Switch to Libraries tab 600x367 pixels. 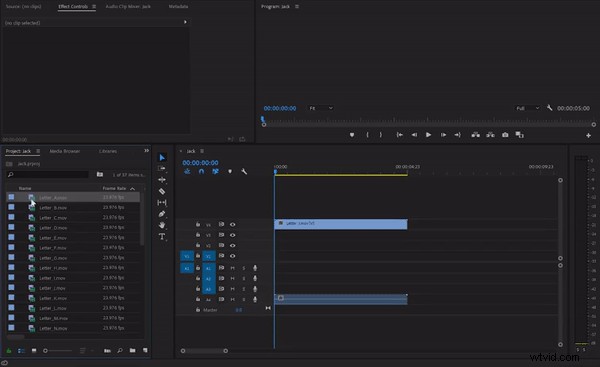tap(108, 151)
